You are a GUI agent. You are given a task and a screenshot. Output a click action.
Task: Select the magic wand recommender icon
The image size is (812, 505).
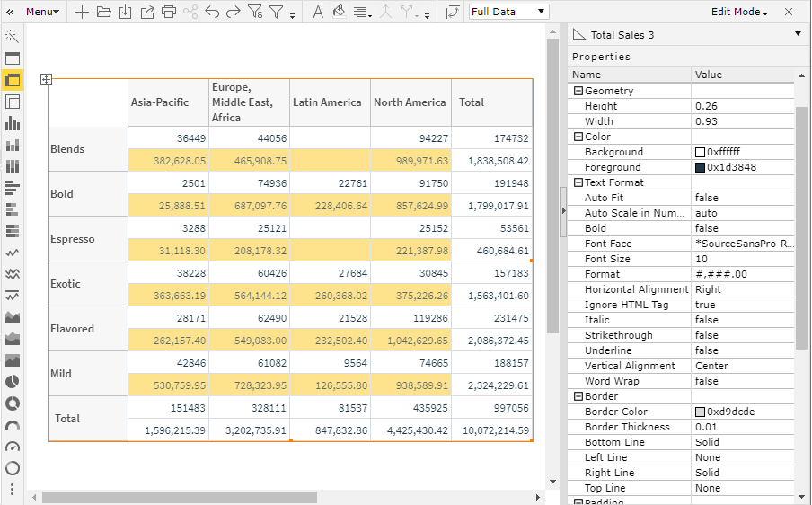pos(12,36)
